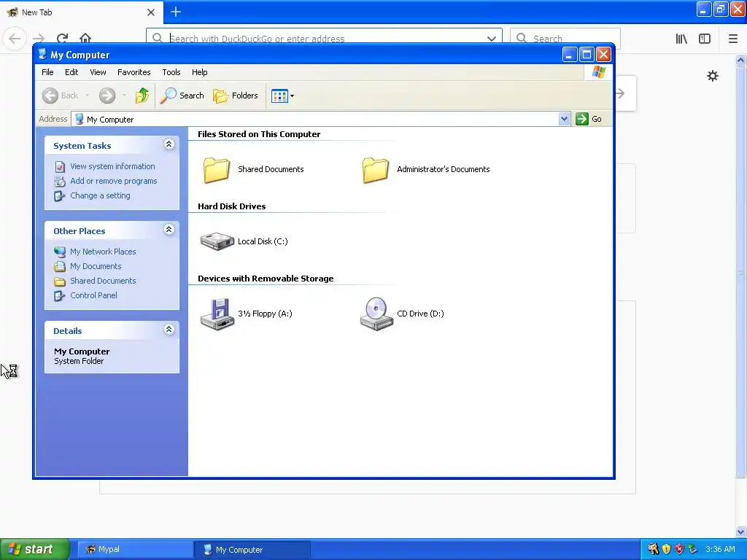Open the View menu
This screenshot has height=560, width=747.
point(98,72)
